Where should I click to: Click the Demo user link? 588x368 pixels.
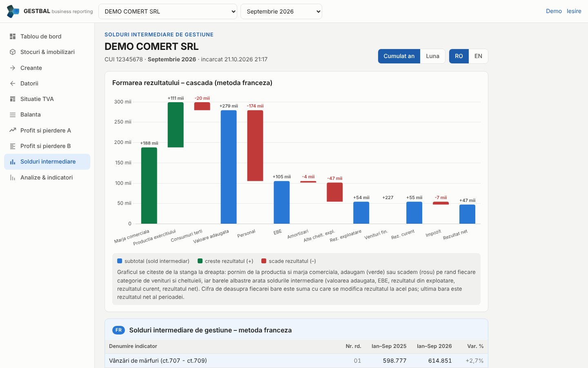coord(554,11)
